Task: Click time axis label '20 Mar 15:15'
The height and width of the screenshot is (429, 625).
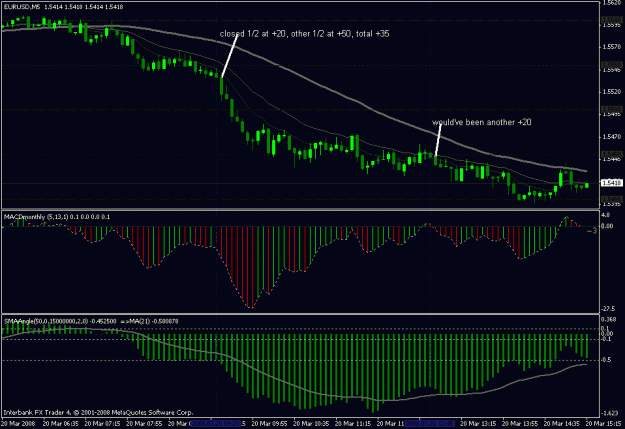Action: point(603,423)
